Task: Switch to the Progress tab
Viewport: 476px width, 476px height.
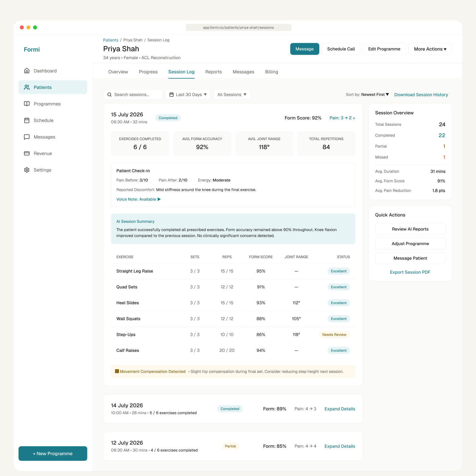Action: click(x=148, y=72)
